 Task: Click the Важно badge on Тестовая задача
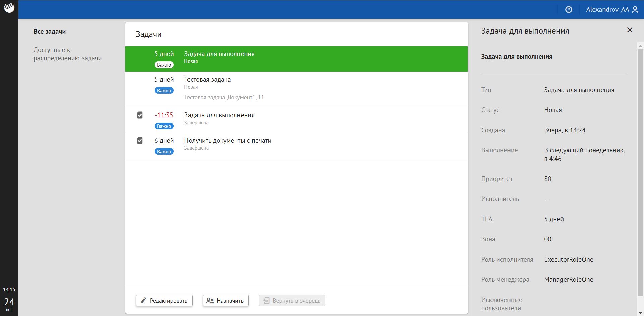164,91
